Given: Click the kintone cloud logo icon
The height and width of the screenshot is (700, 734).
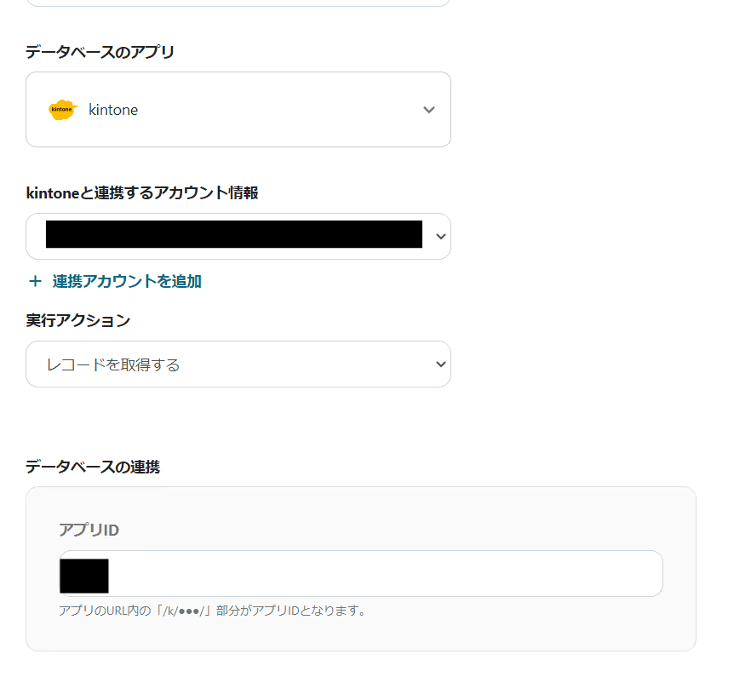Looking at the screenshot, I should tap(63, 110).
